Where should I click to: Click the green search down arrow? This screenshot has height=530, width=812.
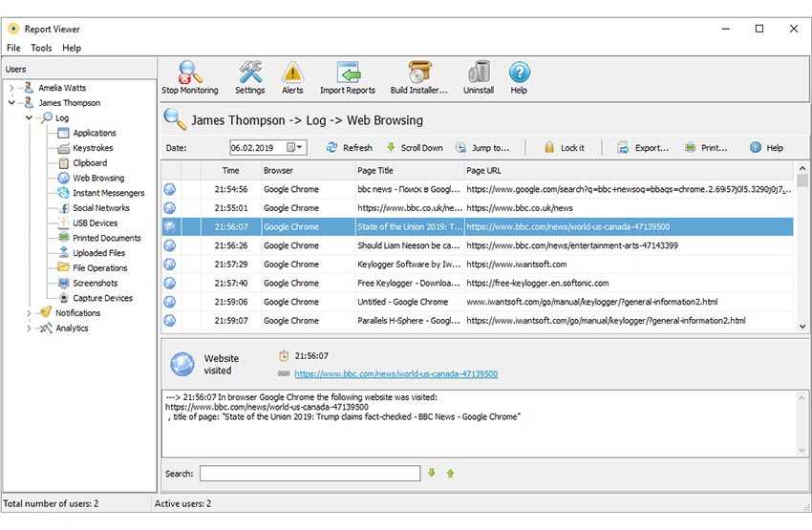click(x=432, y=474)
